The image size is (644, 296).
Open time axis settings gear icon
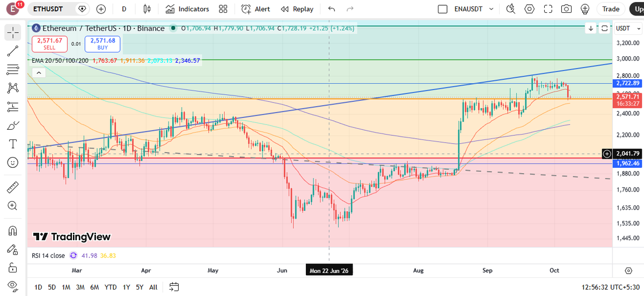[628, 271]
